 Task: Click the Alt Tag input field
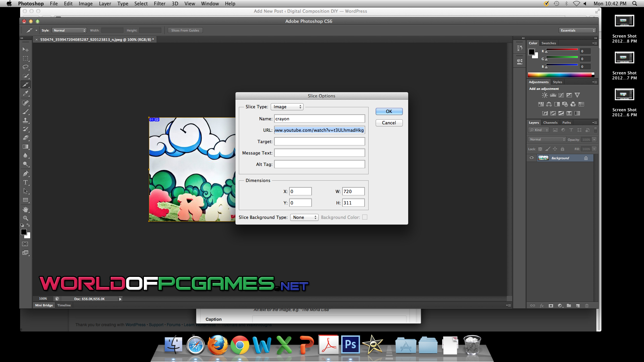(x=319, y=164)
